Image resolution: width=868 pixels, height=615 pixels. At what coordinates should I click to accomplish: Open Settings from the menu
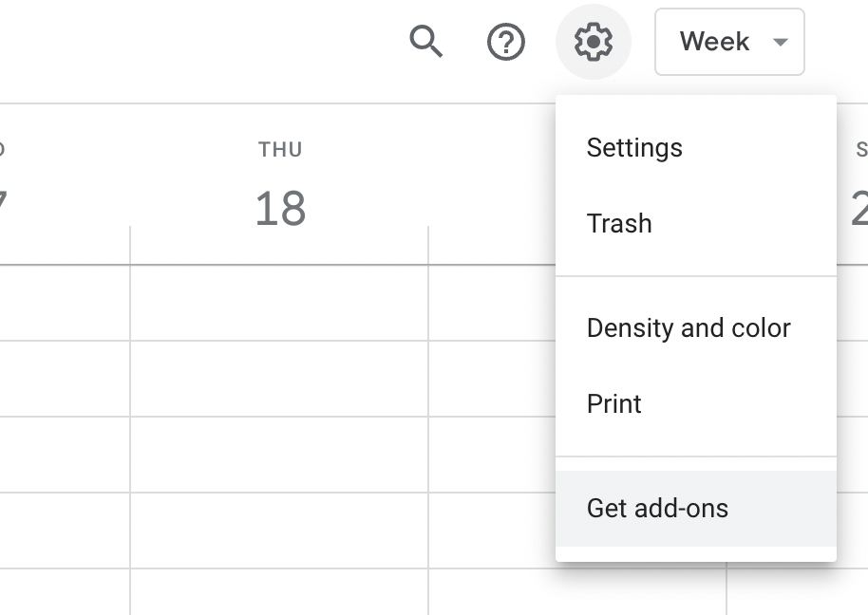coord(634,148)
